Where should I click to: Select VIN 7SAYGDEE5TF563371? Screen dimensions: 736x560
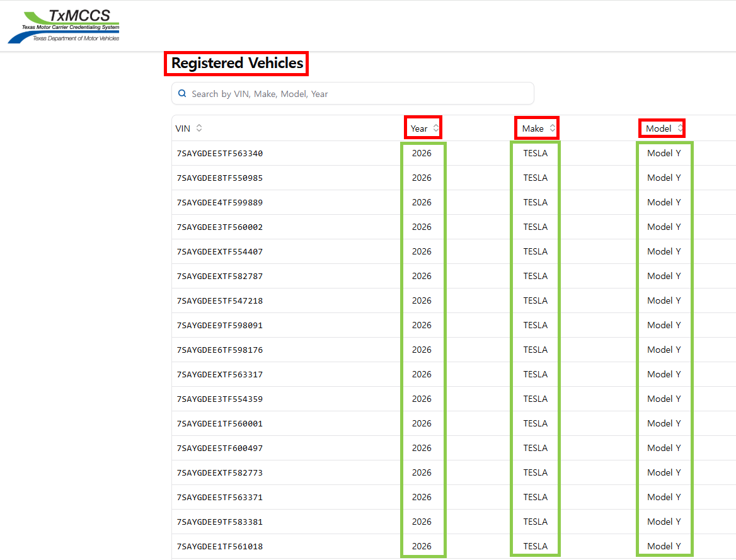(220, 498)
